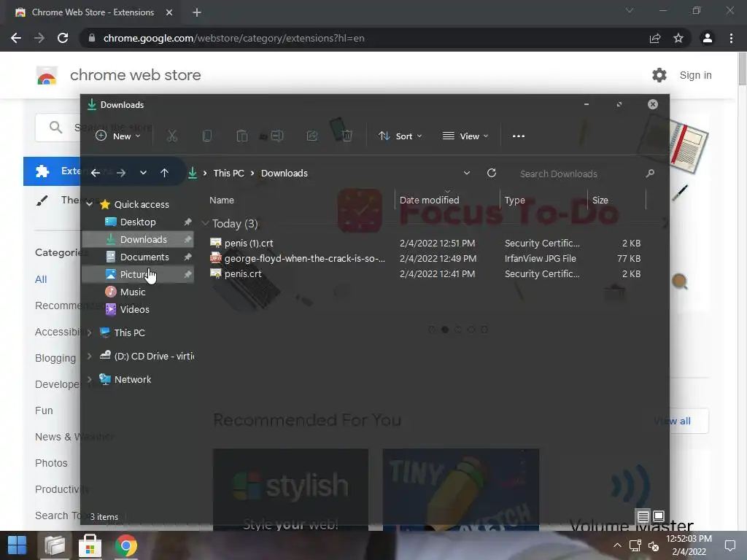The image size is (747, 560).
Task: Select Downloads in the navigation pane
Action: [x=138, y=239]
